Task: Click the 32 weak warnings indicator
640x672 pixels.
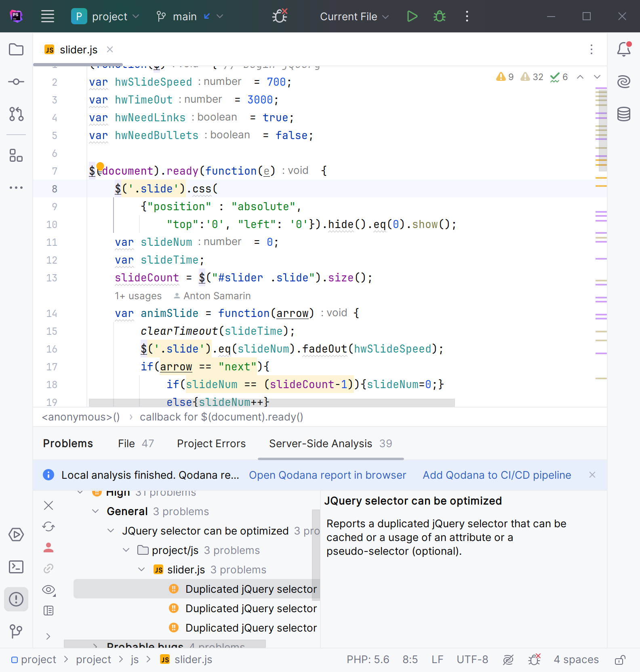Action: [x=532, y=77]
